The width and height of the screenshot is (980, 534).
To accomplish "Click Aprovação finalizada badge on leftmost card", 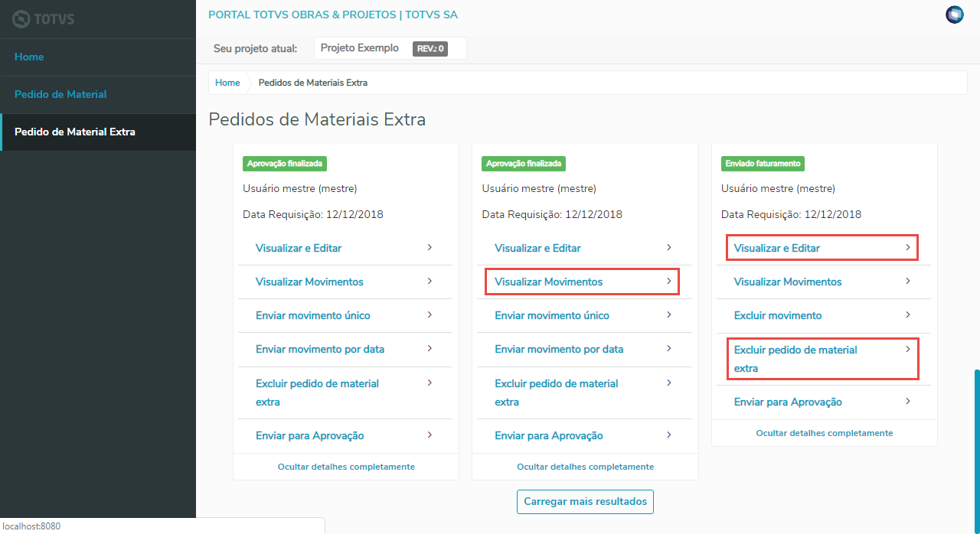I will tap(286, 164).
